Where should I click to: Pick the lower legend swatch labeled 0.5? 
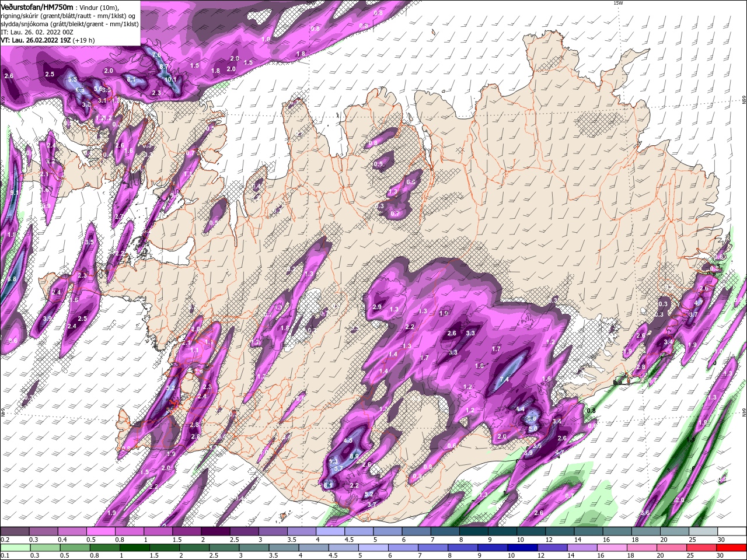pyautogui.click(x=75, y=548)
